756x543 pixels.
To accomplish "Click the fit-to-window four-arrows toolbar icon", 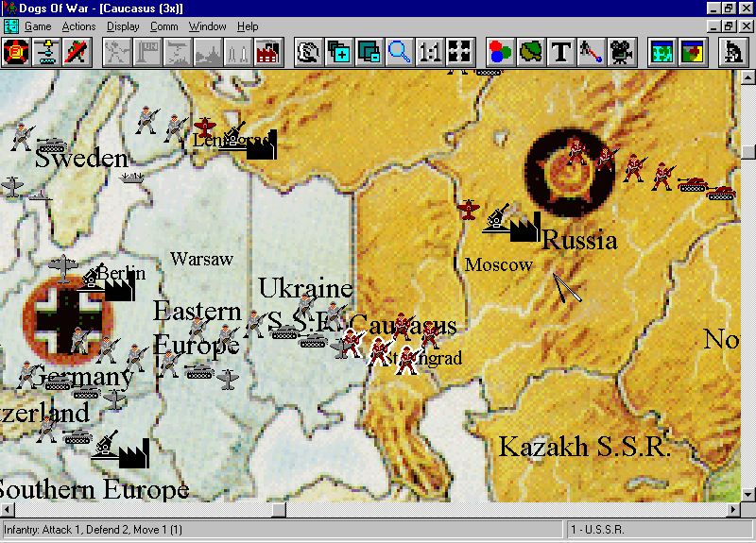I will click(x=460, y=52).
